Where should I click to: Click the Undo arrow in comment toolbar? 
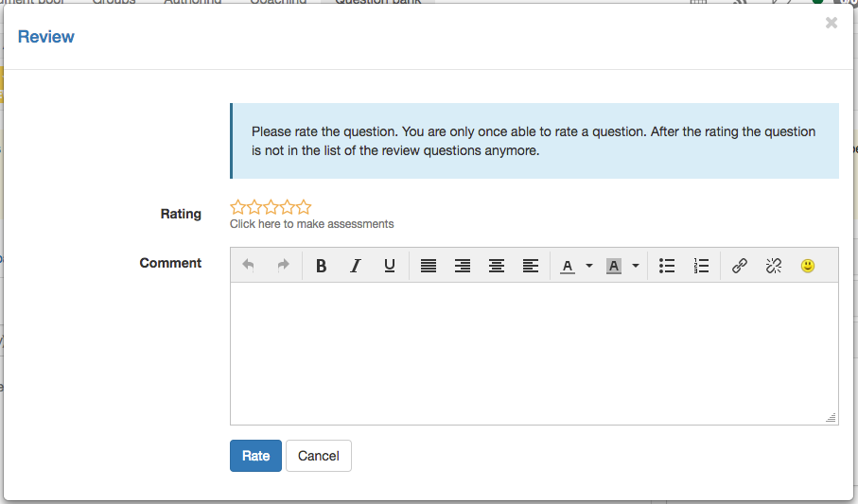coord(248,266)
